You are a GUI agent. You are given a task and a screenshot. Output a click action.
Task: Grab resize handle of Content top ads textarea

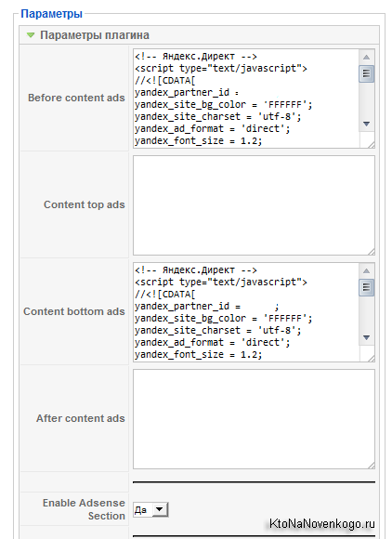pyautogui.click(x=372, y=252)
